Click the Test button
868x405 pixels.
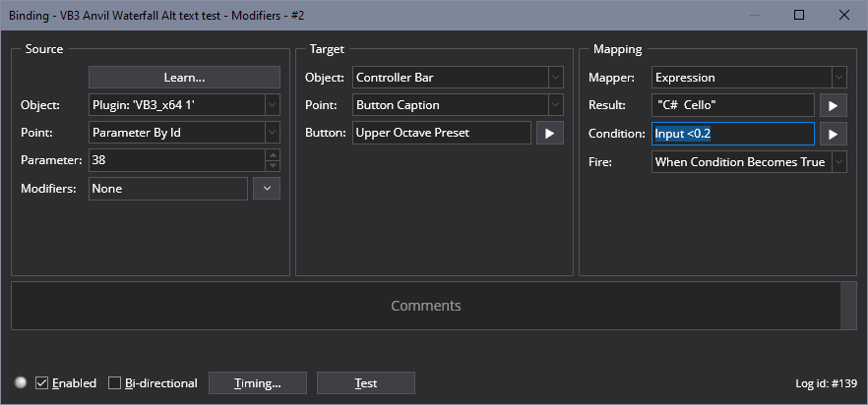tap(366, 382)
